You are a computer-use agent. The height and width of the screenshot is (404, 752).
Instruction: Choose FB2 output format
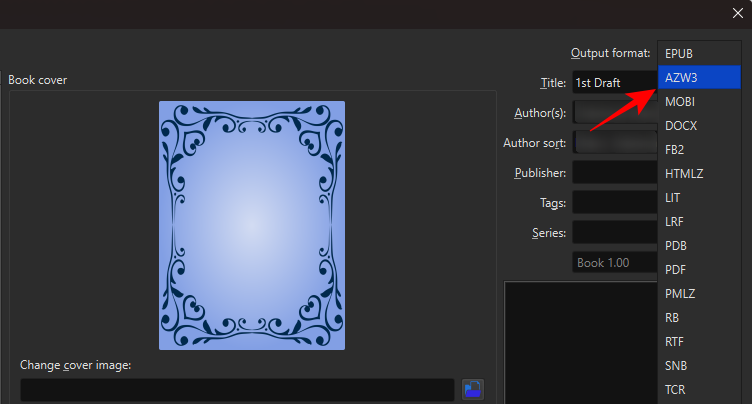pyautogui.click(x=699, y=150)
